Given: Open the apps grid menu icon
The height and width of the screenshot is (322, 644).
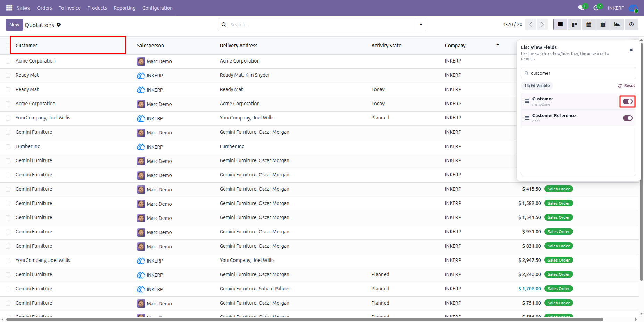Looking at the screenshot, I should point(9,8).
